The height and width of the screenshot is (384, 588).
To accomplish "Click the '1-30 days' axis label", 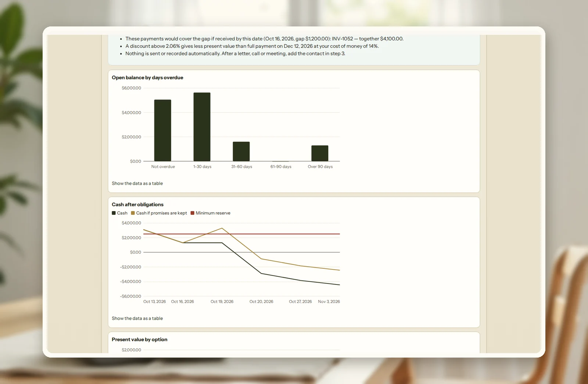I will click(x=202, y=167).
